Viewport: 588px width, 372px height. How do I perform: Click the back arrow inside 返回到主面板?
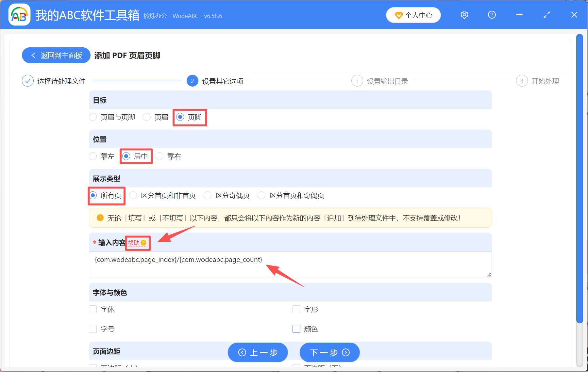tap(33, 55)
